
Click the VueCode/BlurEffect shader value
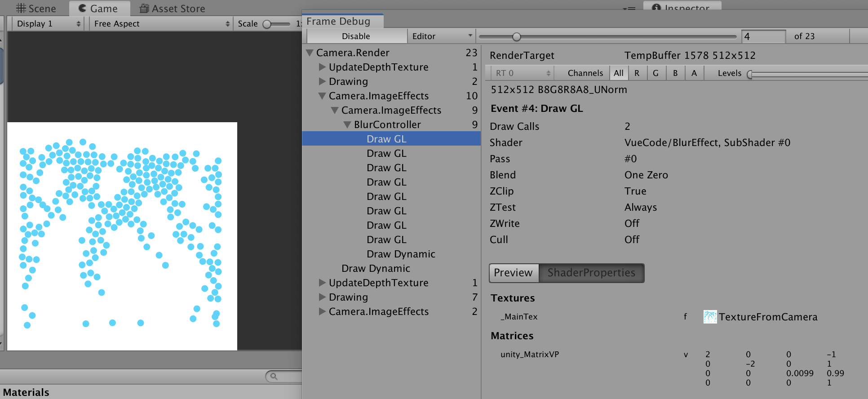click(707, 142)
